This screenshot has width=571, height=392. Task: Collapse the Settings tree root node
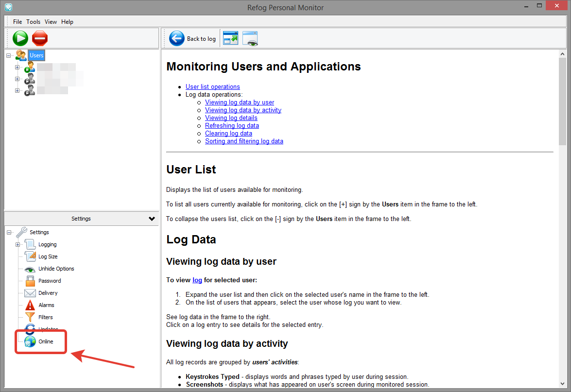coord(9,232)
